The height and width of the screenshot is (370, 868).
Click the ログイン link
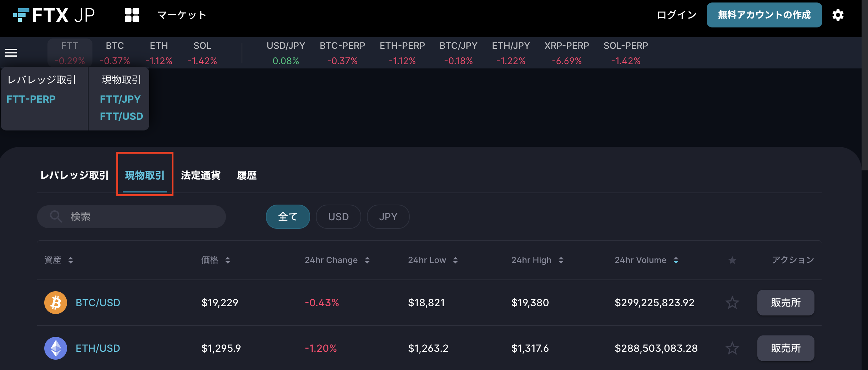677,15
